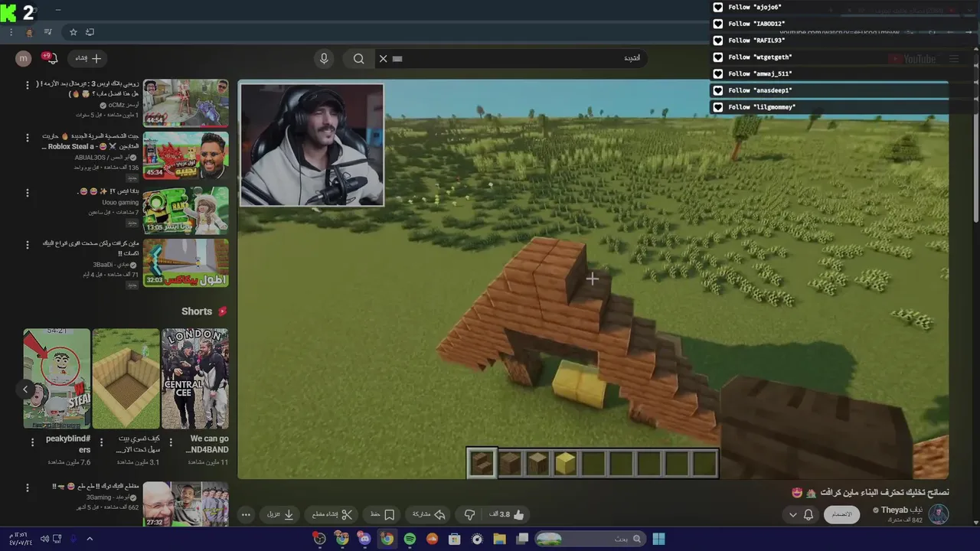980x551 pixels.
Task: Click the microphone tray icon
Action: (x=73, y=539)
